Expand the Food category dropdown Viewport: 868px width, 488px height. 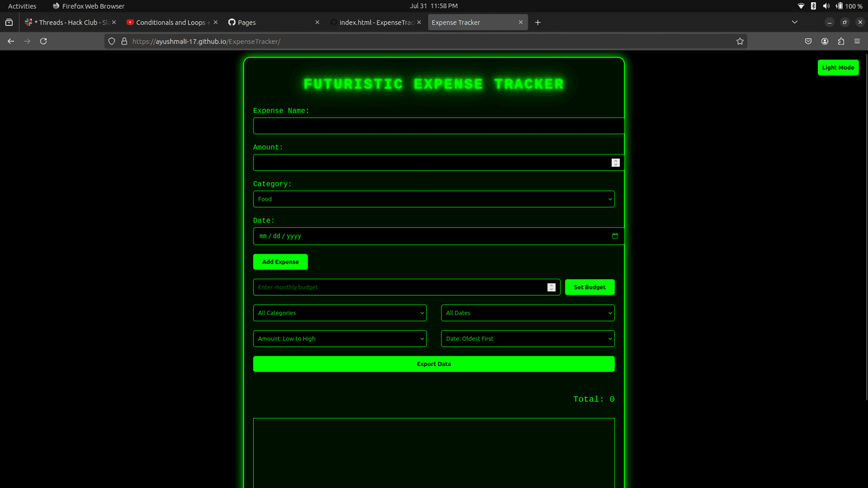[434, 199]
